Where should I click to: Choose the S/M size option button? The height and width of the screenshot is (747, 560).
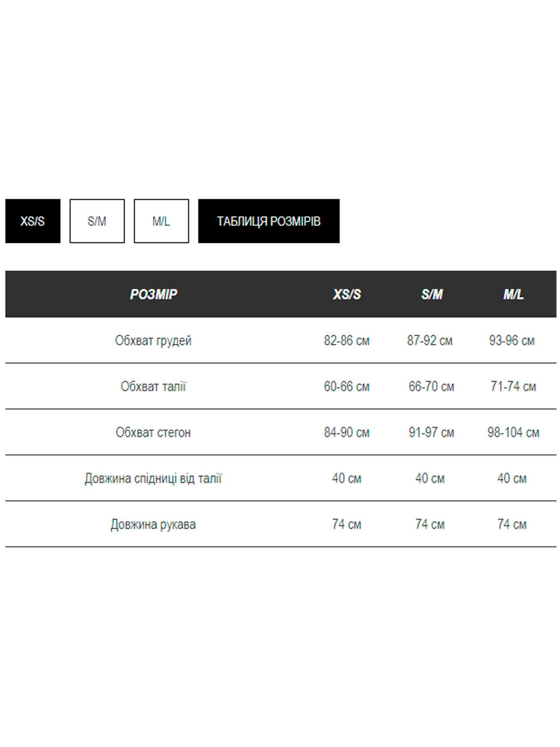[97, 221]
